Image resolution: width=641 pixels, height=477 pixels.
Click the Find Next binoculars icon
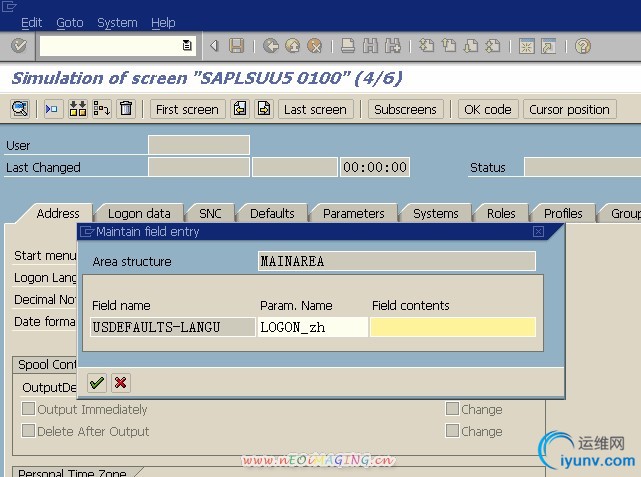tap(392, 46)
